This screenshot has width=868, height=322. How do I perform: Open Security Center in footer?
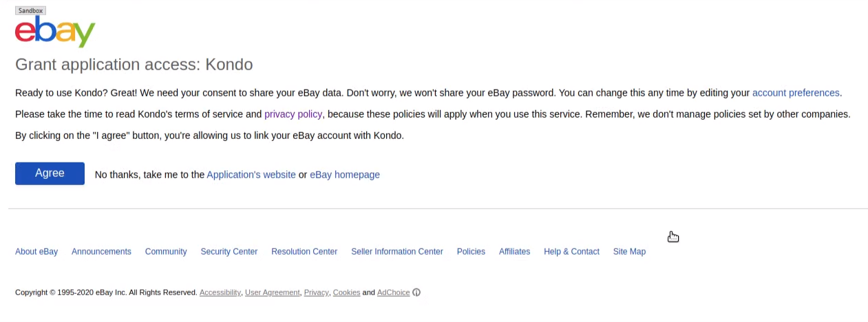tap(229, 252)
